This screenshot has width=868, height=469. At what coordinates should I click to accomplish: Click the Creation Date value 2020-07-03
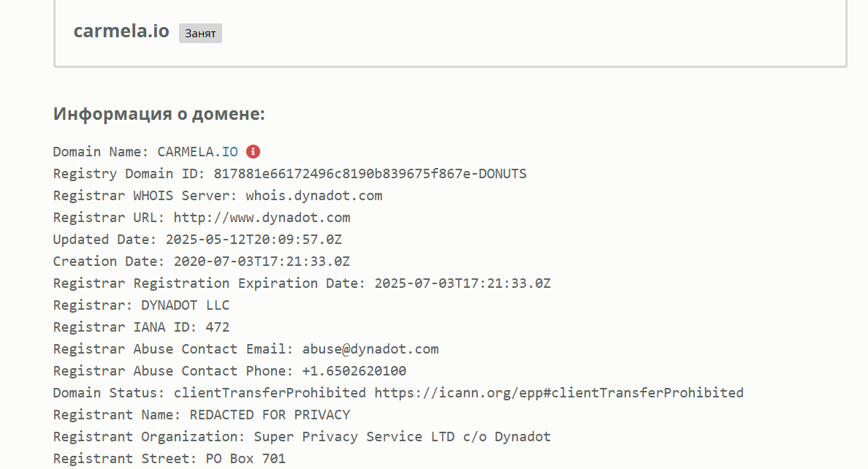click(x=262, y=262)
